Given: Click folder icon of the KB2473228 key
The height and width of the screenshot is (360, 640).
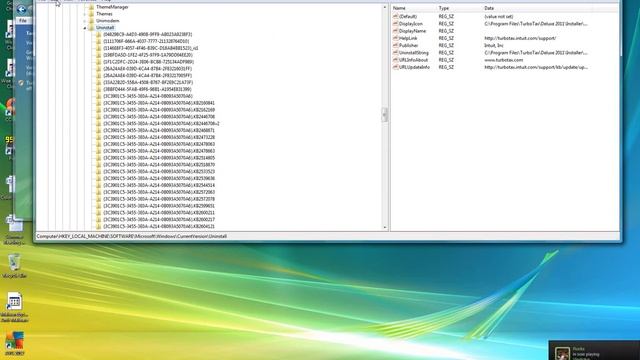Looking at the screenshot, I should click(98, 137).
